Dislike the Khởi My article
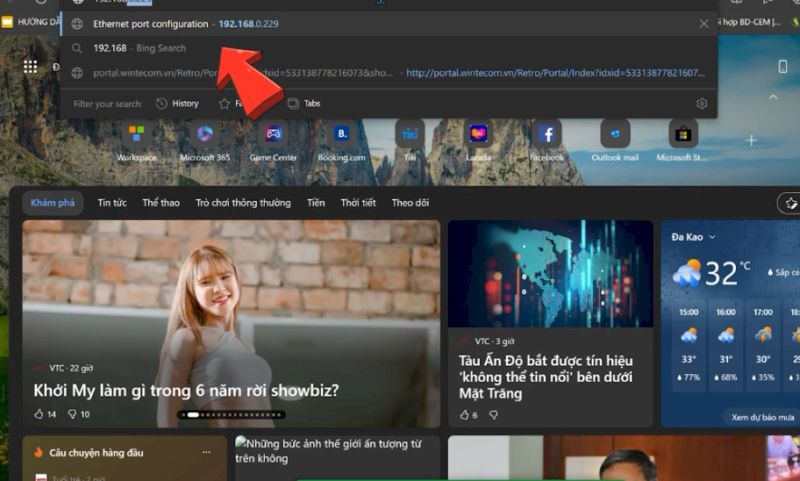800x481 pixels. pos(79,414)
